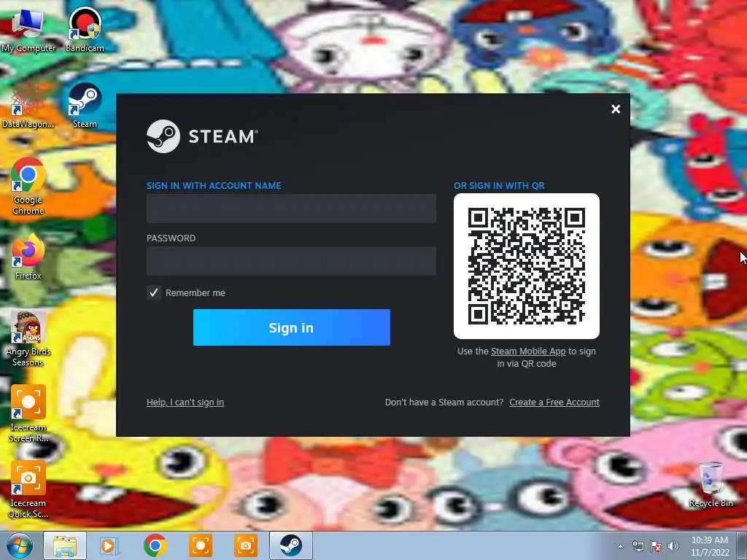Screen dimensions: 747x560
Task: Select the Steam desktop shortcut
Action: tap(85, 106)
